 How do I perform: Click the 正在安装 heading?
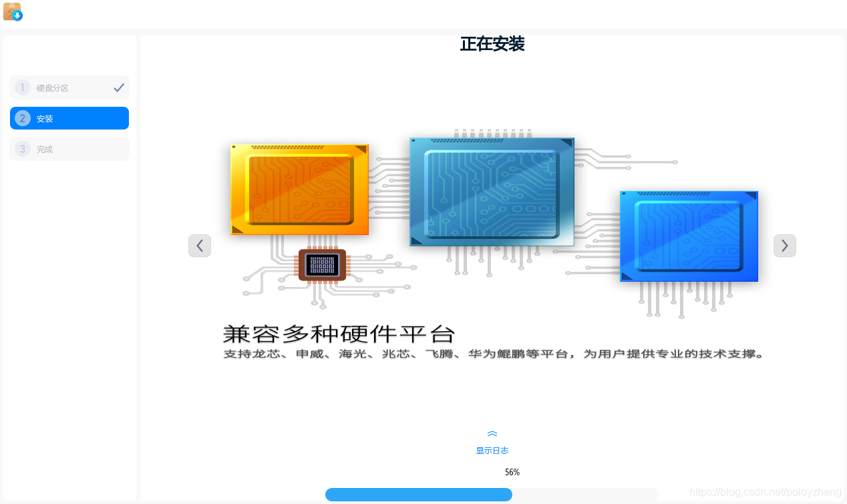point(492,44)
